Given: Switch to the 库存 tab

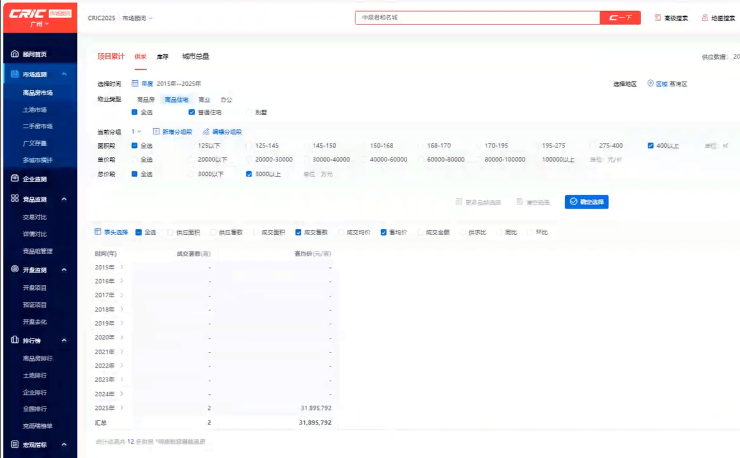Looking at the screenshot, I should click(162, 57).
